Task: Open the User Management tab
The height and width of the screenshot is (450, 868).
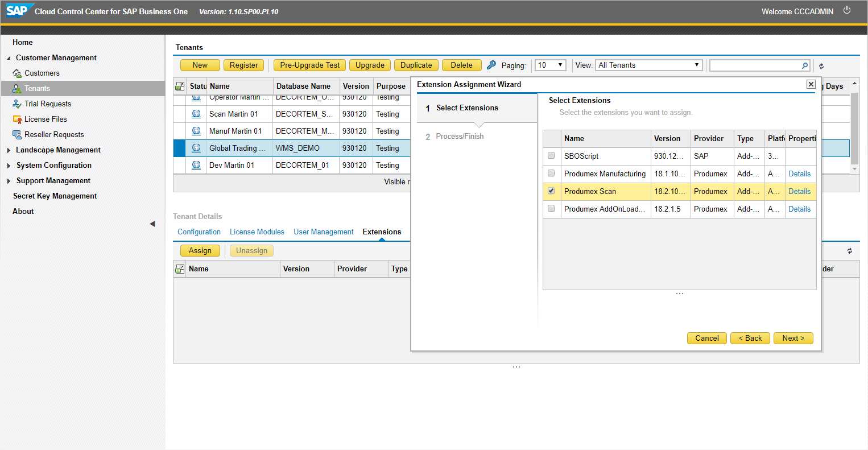Action: coord(323,232)
